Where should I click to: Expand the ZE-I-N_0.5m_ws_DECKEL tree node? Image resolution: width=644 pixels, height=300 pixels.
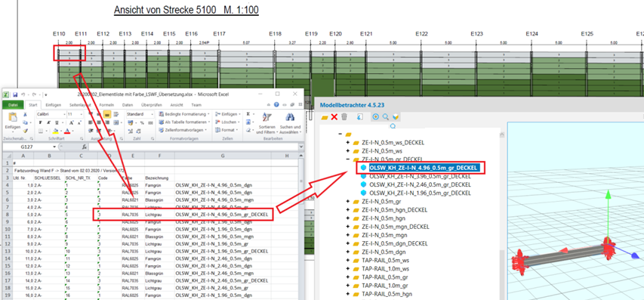[x=348, y=143]
